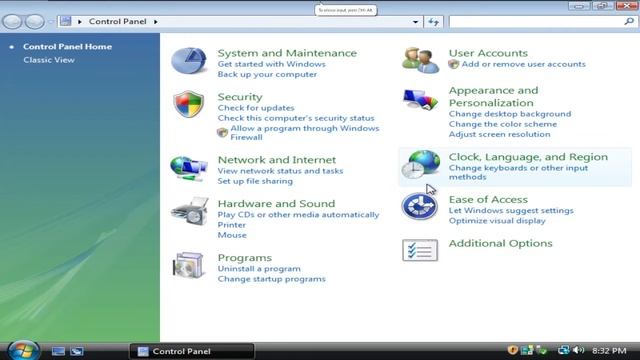The width and height of the screenshot is (640, 360).
Task: Click Back up your computer
Action: click(x=267, y=74)
